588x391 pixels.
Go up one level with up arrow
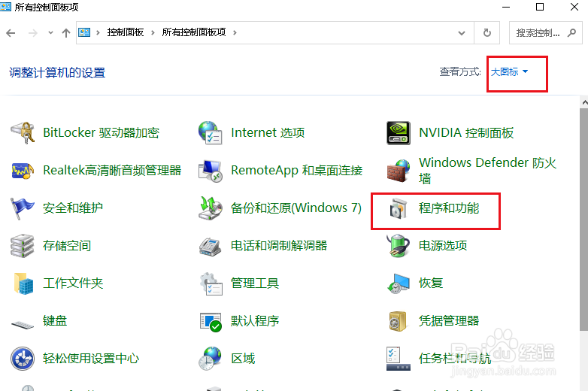pos(66,33)
